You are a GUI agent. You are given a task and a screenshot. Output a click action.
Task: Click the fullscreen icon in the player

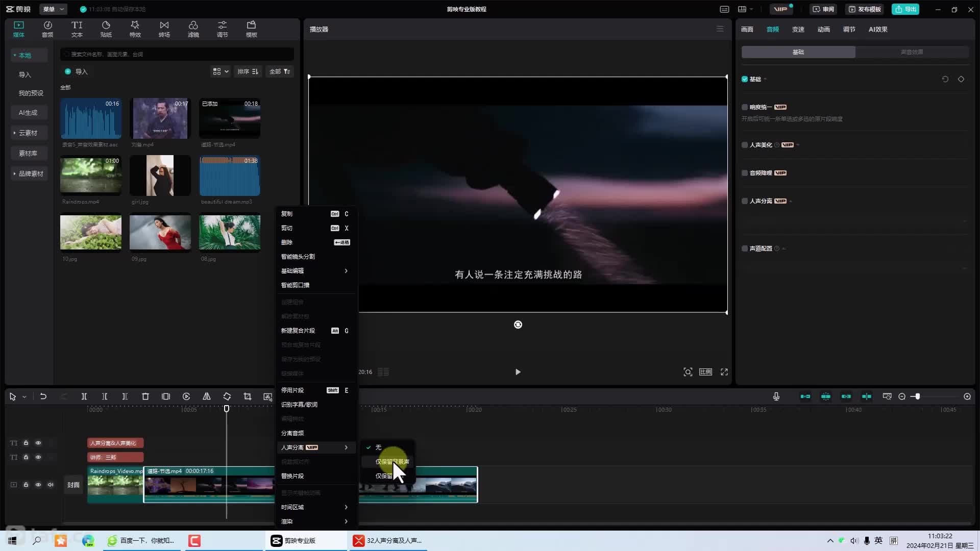coord(724,372)
